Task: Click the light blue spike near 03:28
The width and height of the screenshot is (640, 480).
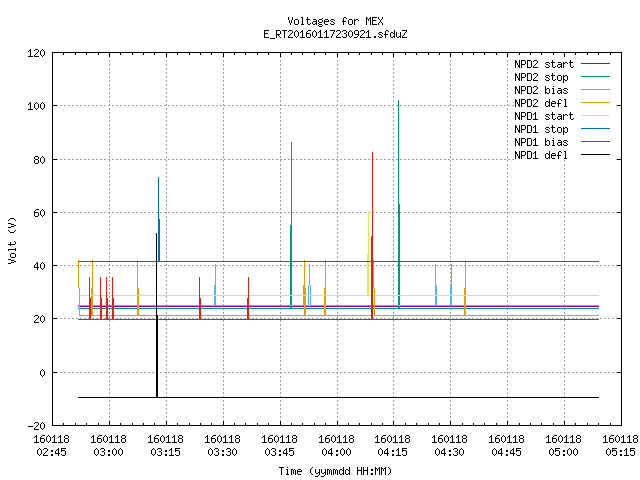Action: tap(215, 286)
